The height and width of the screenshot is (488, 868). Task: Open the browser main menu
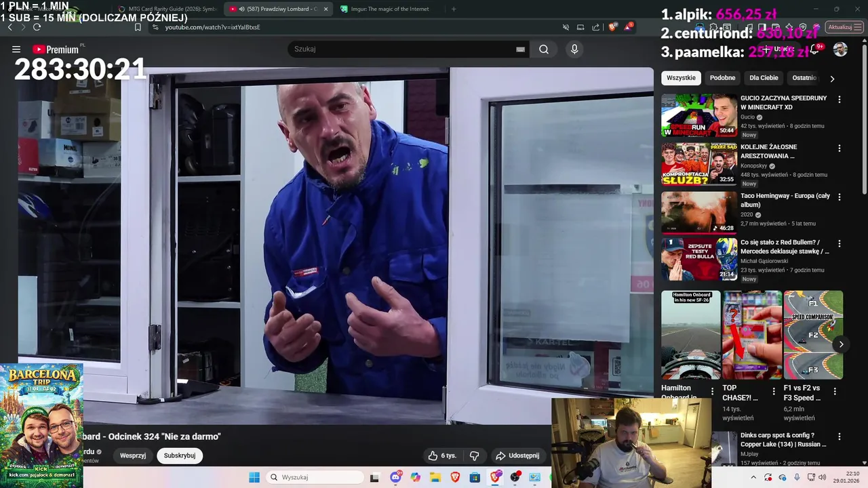(858, 27)
